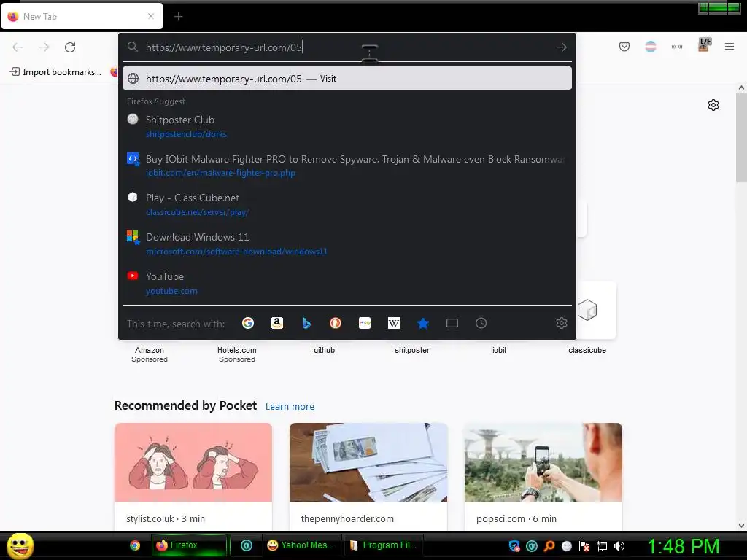This screenshot has height=560, width=747.
Task: Click the bracket-style extension icon in toolbar
Action: point(677,47)
